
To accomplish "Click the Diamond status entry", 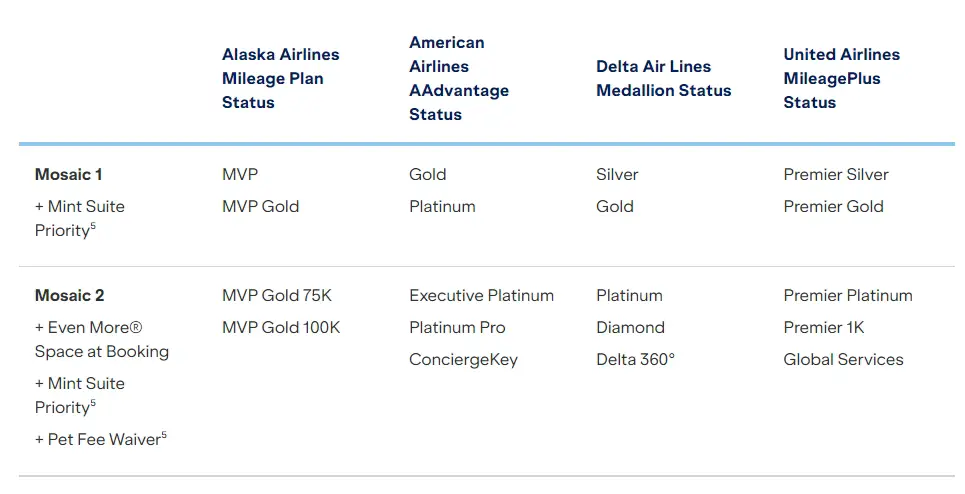I will tap(630, 327).
